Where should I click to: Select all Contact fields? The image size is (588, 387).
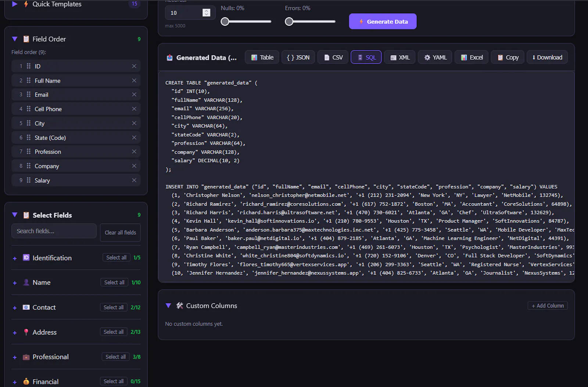pyautogui.click(x=114, y=307)
